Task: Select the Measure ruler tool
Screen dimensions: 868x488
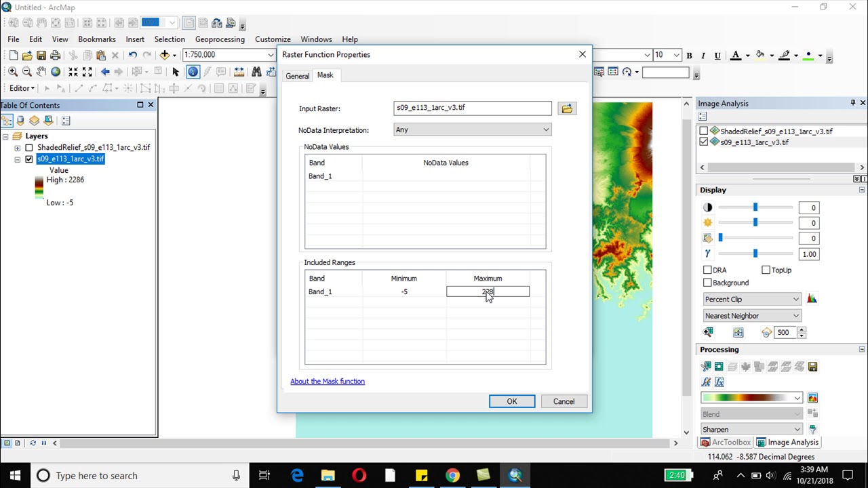Action: pyautogui.click(x=239, y=72)
